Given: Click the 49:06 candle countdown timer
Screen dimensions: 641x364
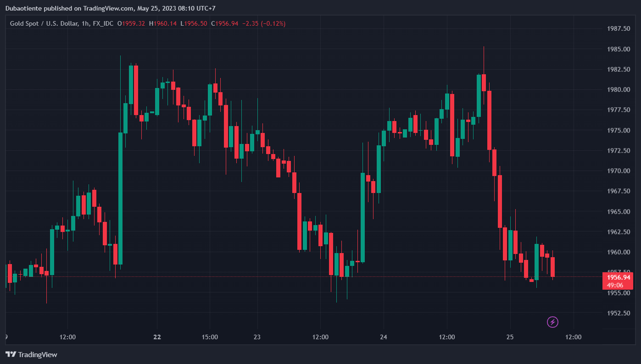Looking at the screenshot, I should point(614,285).
